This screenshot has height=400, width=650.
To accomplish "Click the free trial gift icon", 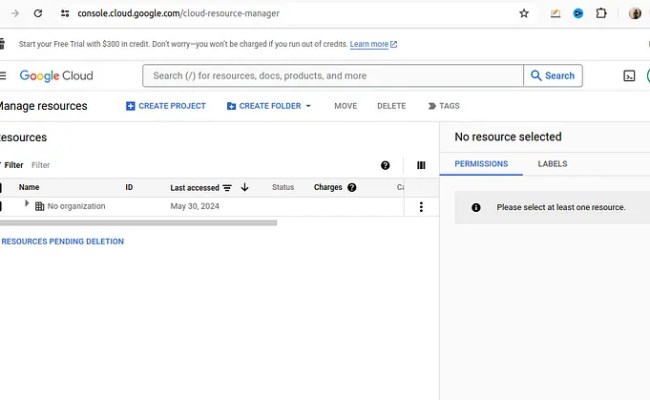I will (x=2, y=44).
